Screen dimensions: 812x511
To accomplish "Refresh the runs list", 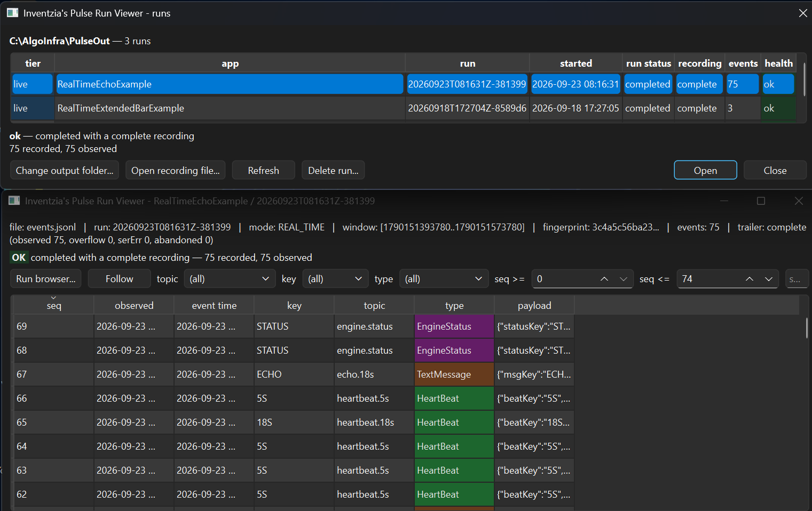I will tap(263, 170).
